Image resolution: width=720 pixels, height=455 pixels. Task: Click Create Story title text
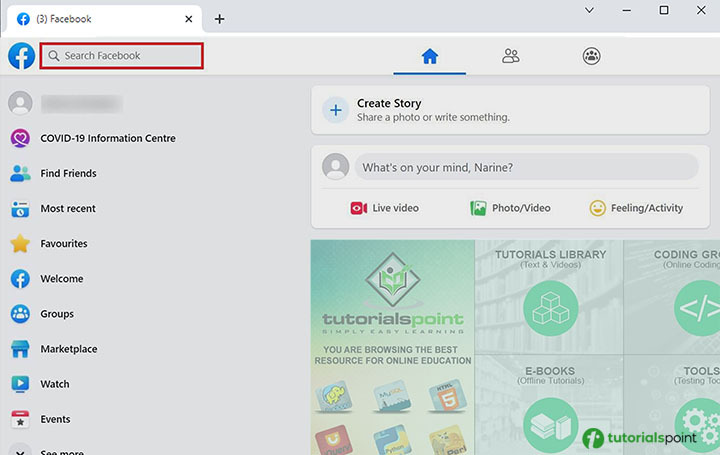click(x=389, y=103)
